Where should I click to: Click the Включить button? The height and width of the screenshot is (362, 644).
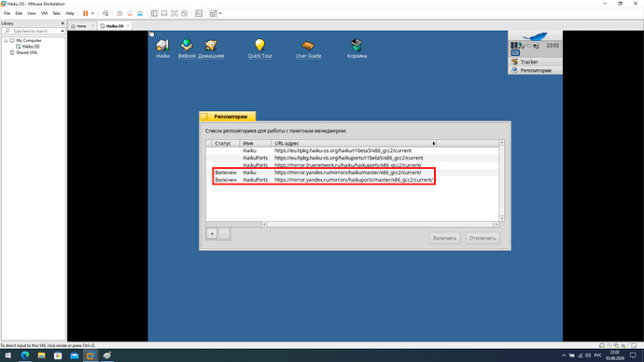coord(445,238)
